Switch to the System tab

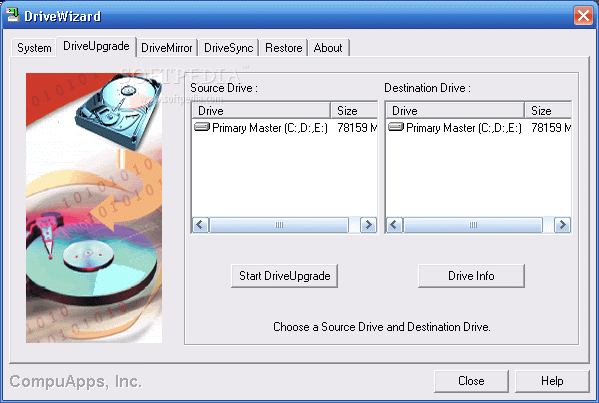pos(34,48)
